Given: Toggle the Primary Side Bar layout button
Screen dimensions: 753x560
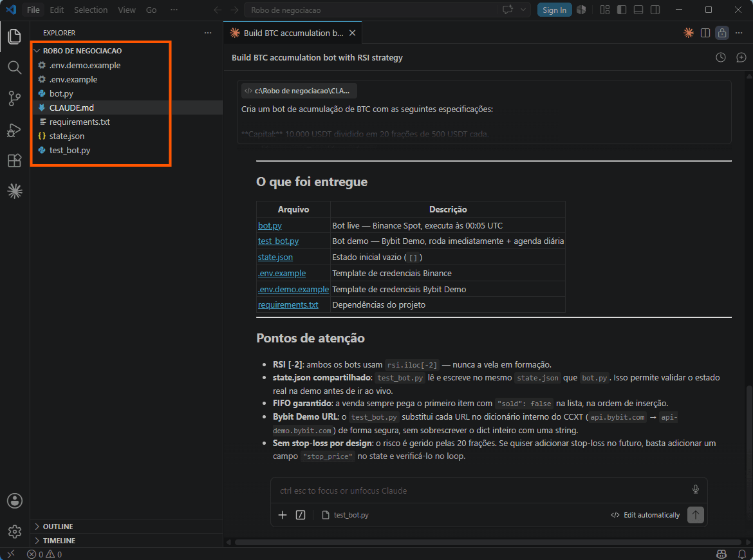Looking at the screenshot, I should [622, 10].
